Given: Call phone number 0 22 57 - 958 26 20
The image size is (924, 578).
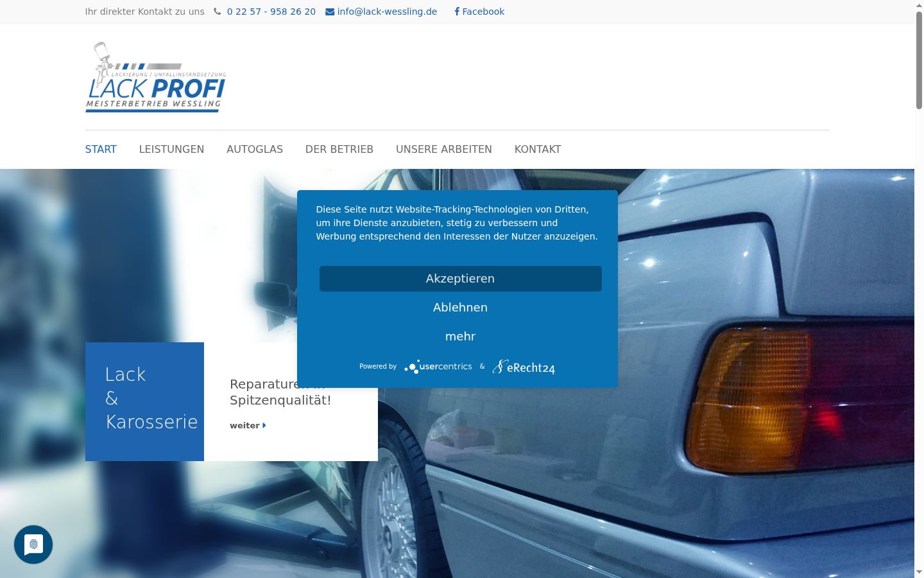Looking at the screenshot, I should (x=271, y=12).
